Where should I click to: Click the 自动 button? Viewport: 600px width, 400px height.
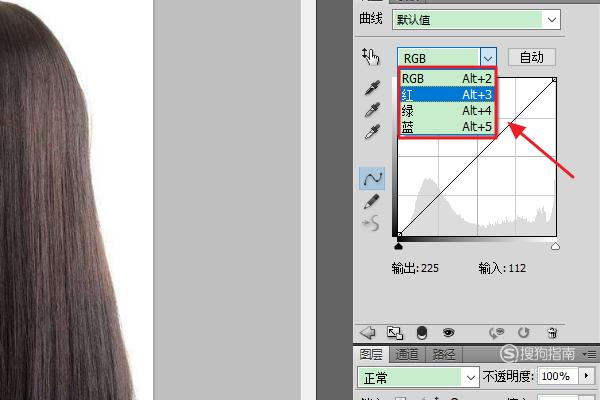[x=532, y=57]
